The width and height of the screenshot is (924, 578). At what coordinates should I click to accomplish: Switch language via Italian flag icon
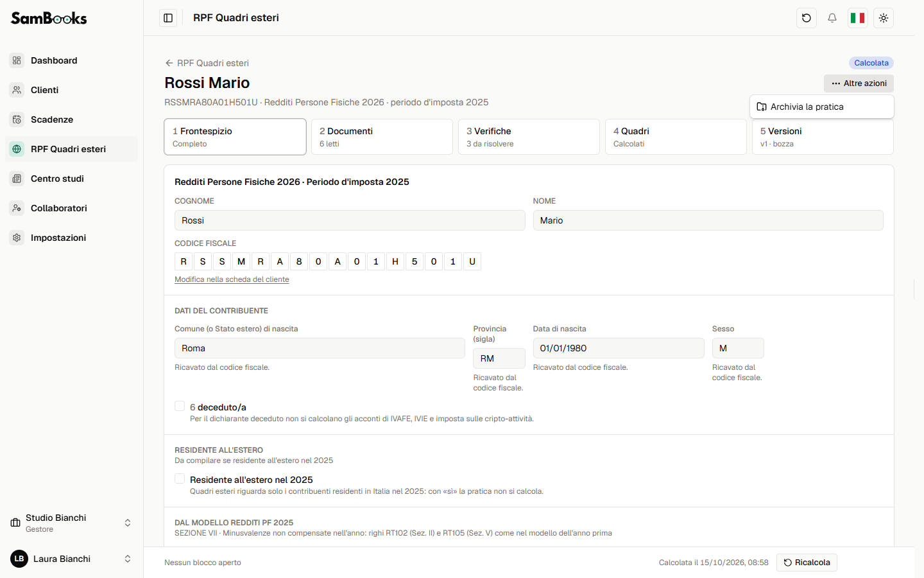[x=858, y=18]
